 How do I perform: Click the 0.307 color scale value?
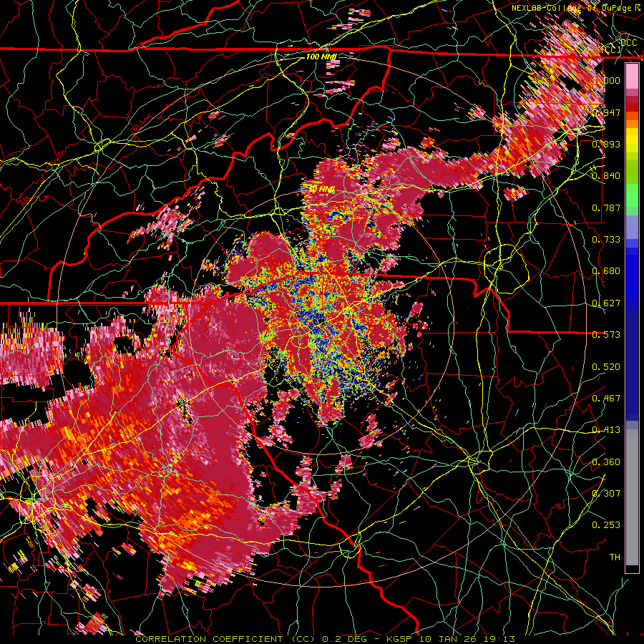click(x=606, y=494)
